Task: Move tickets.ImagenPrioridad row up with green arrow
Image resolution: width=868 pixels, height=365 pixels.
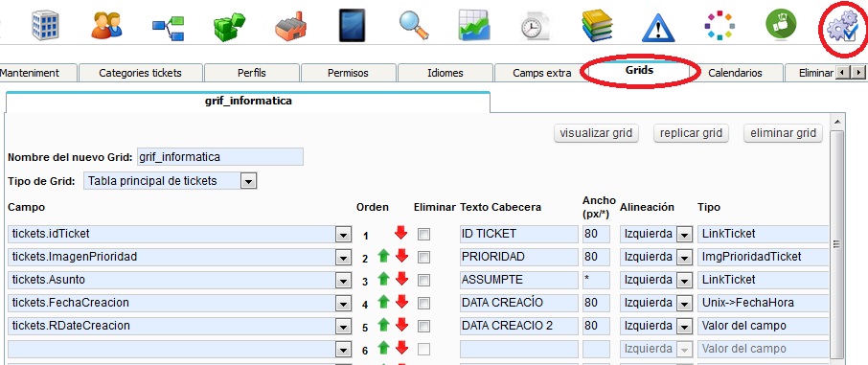Action: pyautogui.click(x=383, y=256)
